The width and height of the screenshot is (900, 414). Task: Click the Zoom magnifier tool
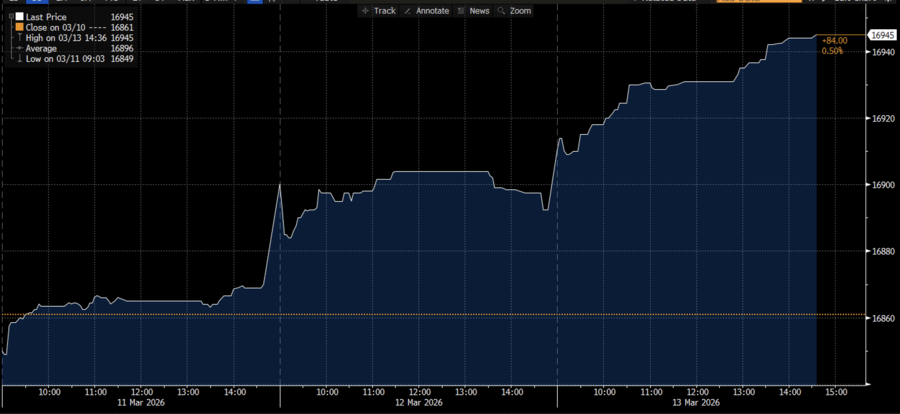coord(514,10)
